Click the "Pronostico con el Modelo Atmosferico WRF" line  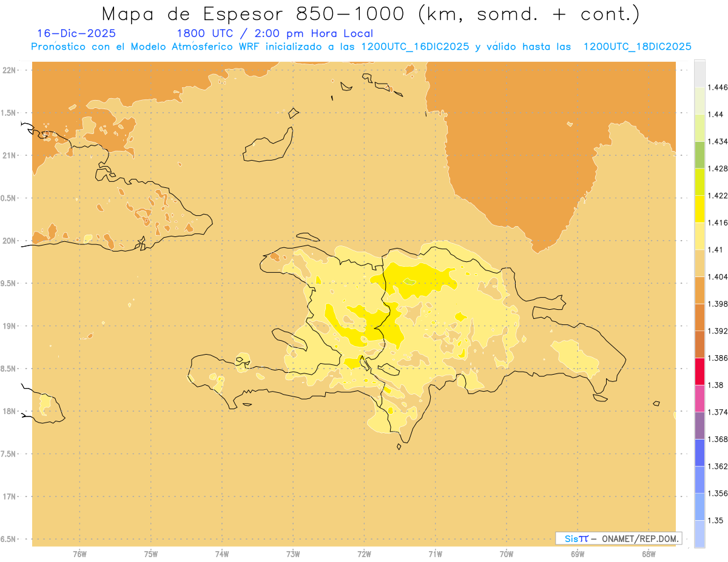pyautogui.click(x=361, y=47)
